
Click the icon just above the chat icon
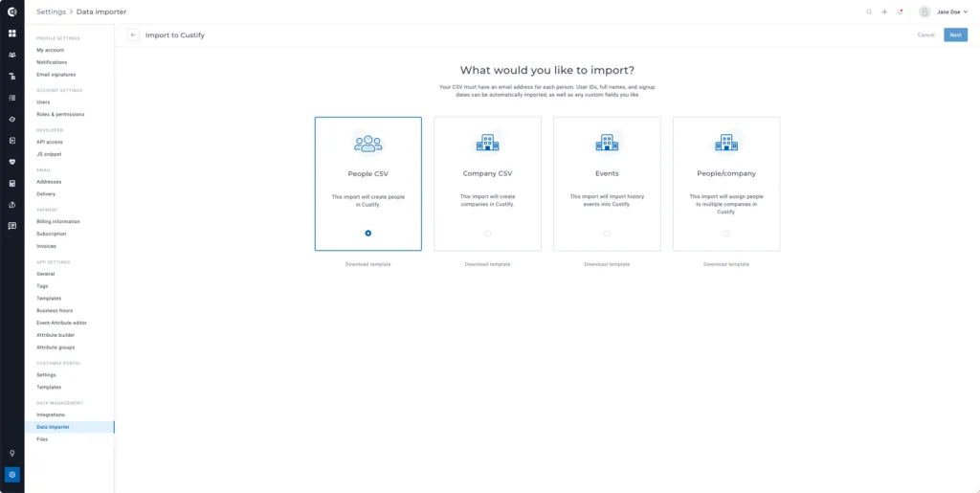pos(11,204)
